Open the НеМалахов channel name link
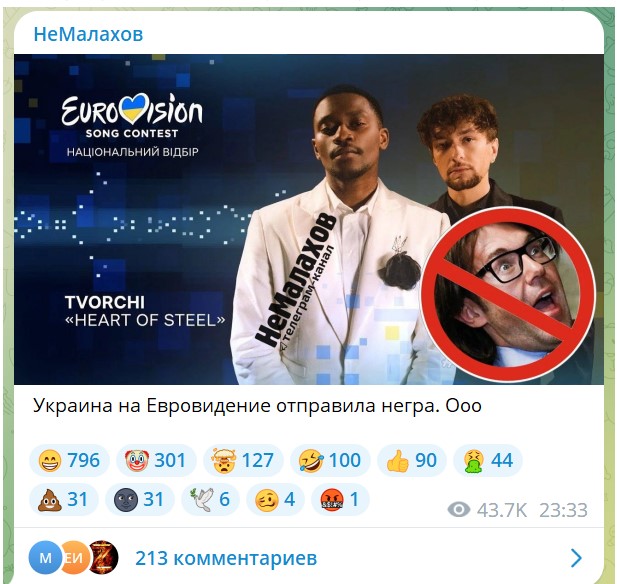The width and height of the screenshot is (617, 584). coord(88,34)
